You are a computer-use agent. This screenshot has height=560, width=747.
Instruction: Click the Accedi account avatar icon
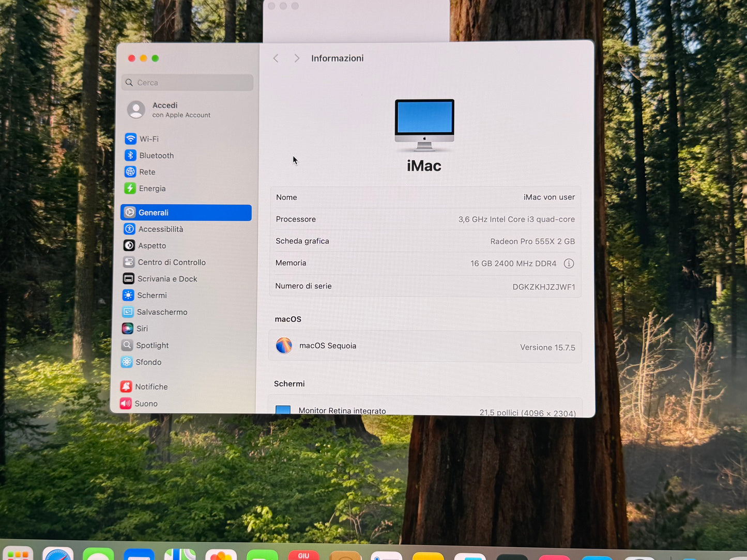click(x=136, y=110)
